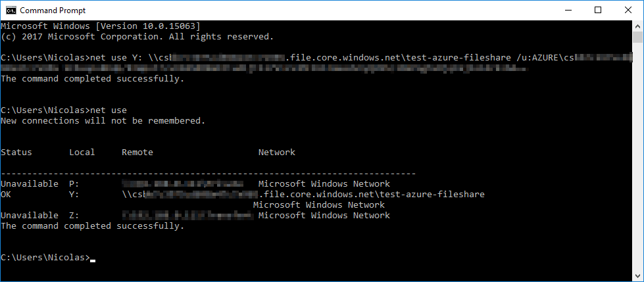Click the scrollbar up arrow

coord(637,26)
